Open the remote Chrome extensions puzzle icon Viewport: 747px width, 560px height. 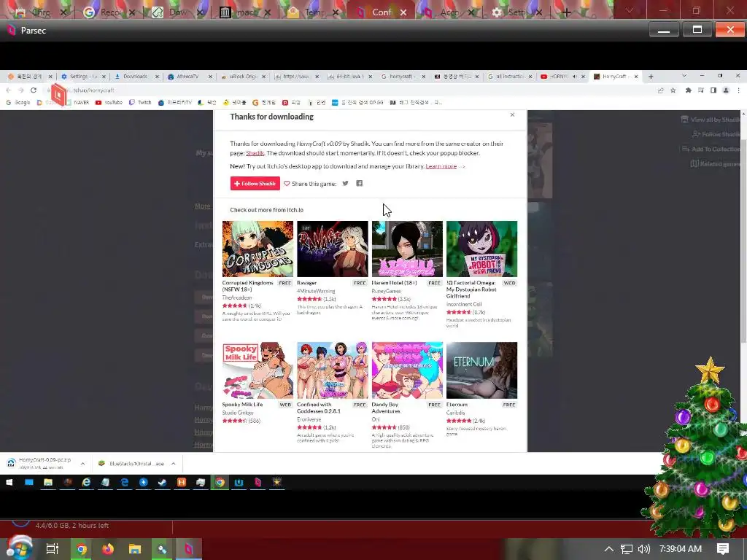689,90
